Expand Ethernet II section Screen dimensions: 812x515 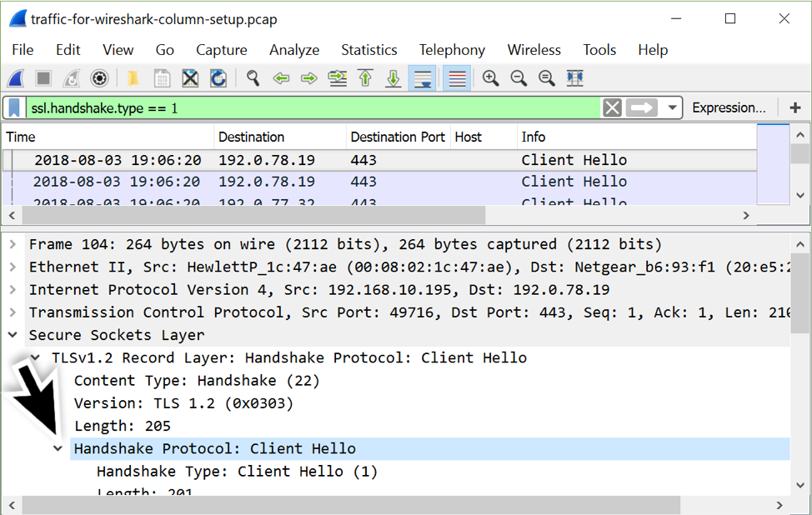coord(13,267)
